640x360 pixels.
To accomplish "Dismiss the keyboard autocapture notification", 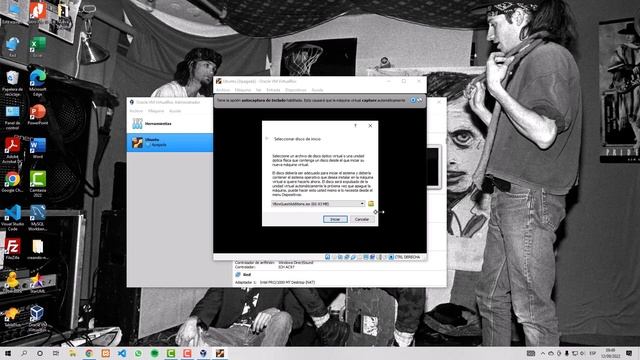I will pos(413,100).
